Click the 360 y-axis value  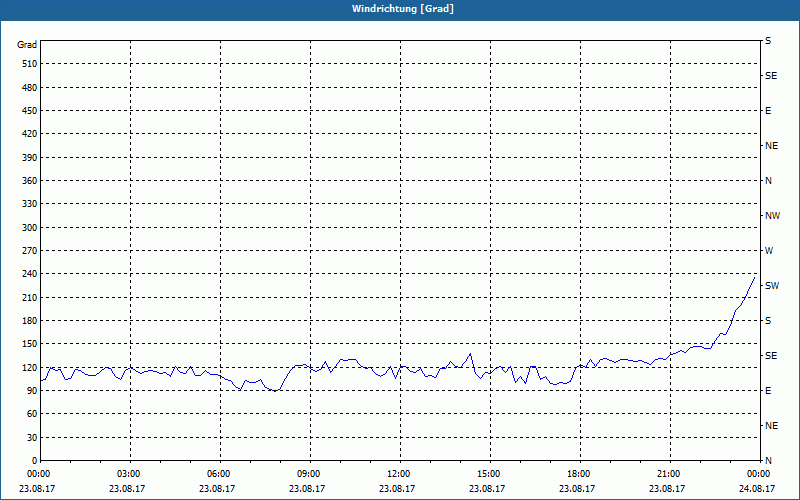coord(30,181)
